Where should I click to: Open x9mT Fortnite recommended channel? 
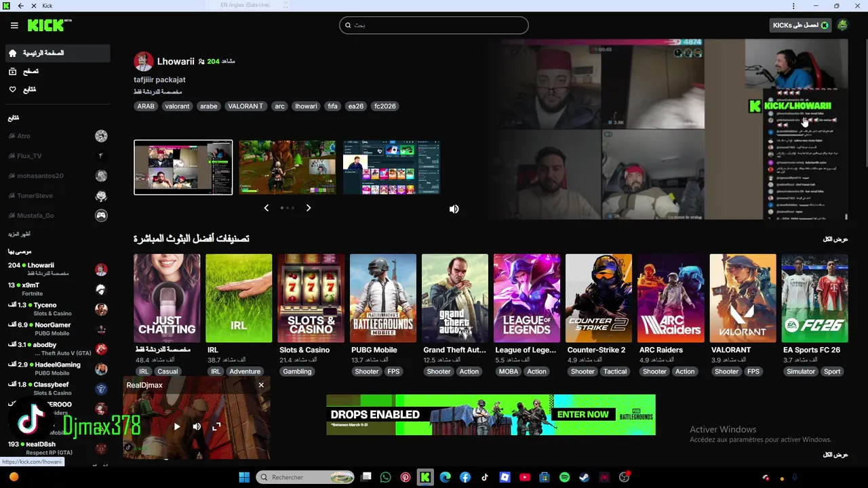pos(58,289)
